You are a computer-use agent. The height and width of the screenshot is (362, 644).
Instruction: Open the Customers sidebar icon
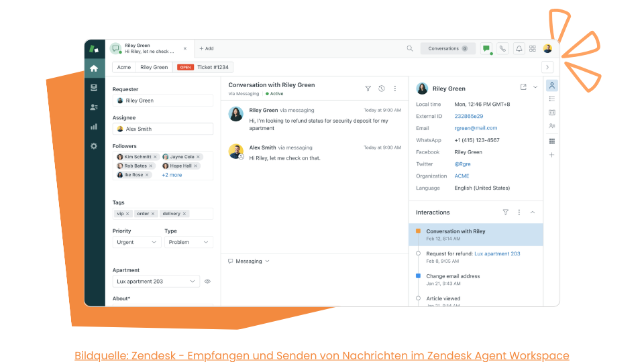(x=94, y=107)
